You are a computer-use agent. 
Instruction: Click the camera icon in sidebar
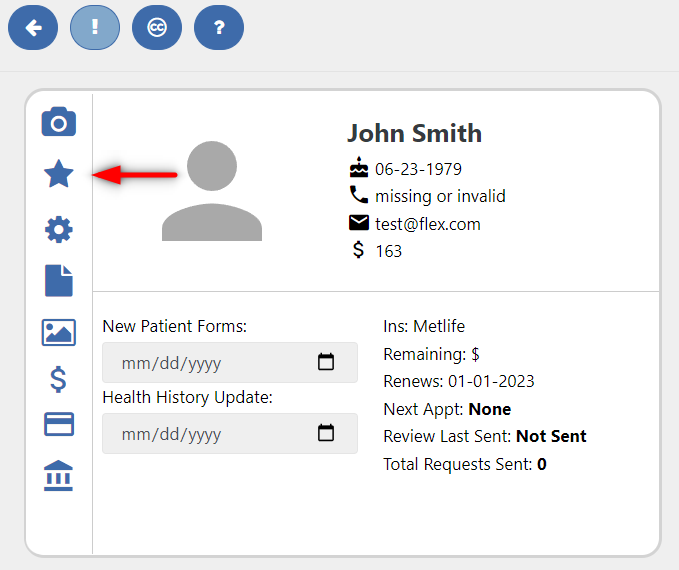coord(58,122)
